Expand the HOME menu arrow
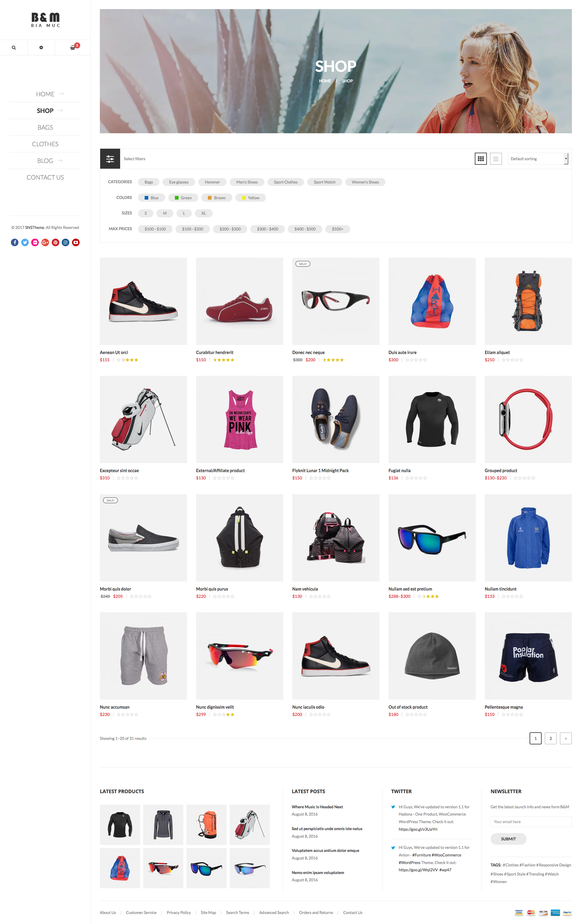Viewport: 581px width, 924px height. (61, 94)
